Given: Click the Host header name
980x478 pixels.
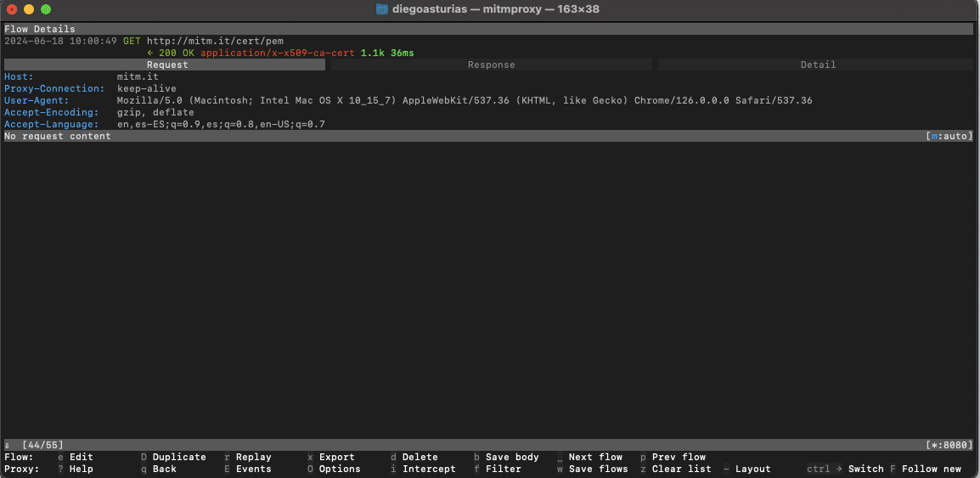Looking at the screenshot, I should coord(19,77).
